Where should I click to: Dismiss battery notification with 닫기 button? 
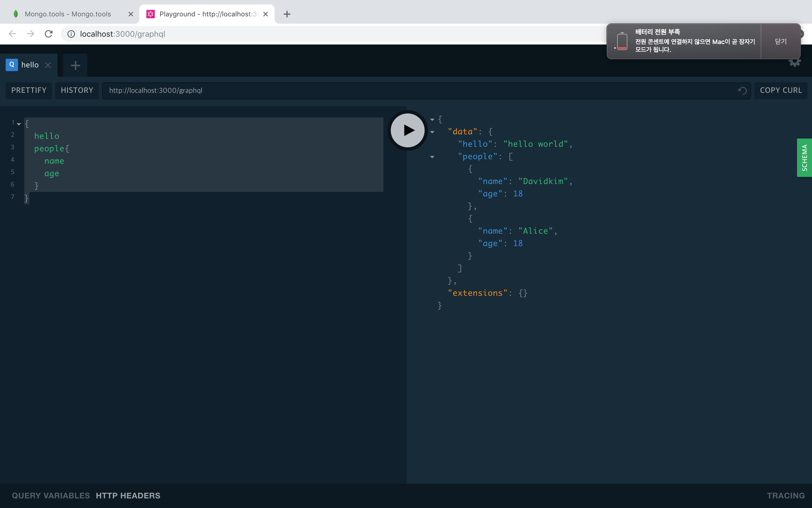[x=780, y=41]
